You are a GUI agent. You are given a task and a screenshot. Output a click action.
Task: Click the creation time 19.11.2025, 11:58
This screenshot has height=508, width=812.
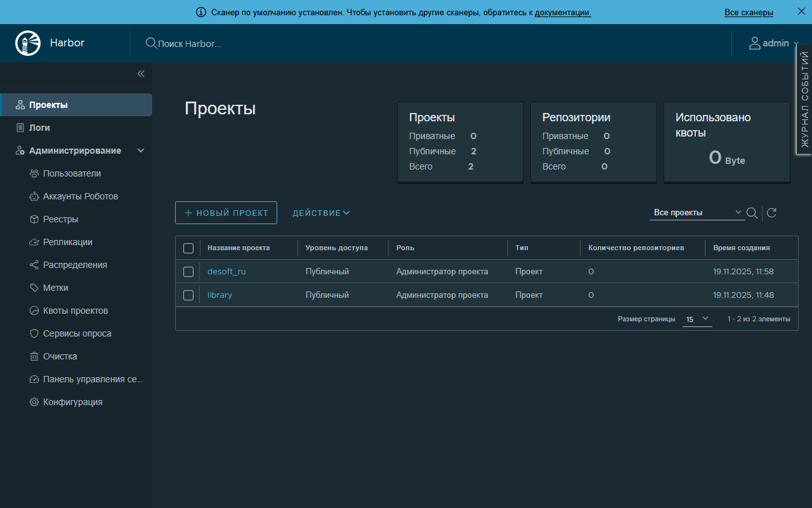point(743,272)
